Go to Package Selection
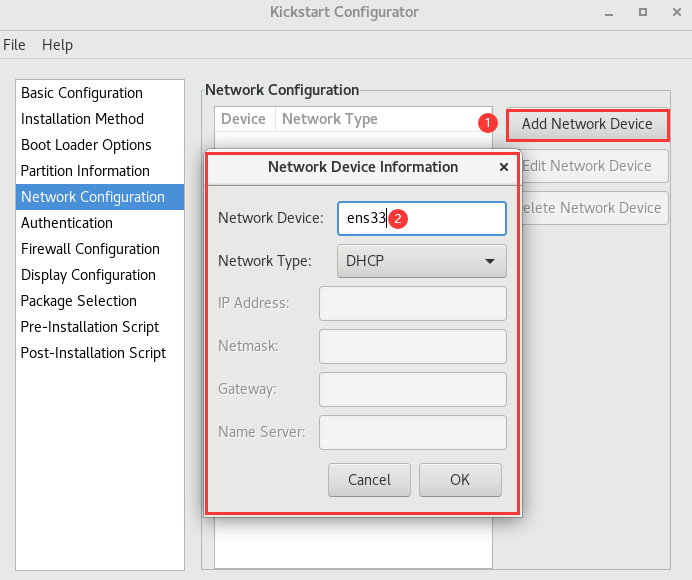This screenshot has width=692, height=580. pyautogui.click(x=100, y=301)
